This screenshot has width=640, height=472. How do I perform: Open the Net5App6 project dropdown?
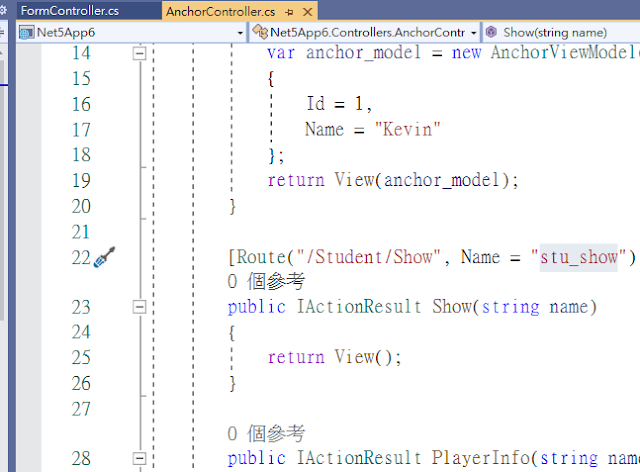(x=240, y=33)
